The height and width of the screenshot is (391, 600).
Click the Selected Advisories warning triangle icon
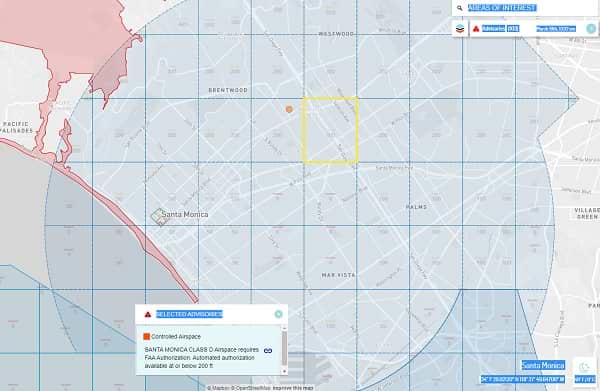point(148,314)
